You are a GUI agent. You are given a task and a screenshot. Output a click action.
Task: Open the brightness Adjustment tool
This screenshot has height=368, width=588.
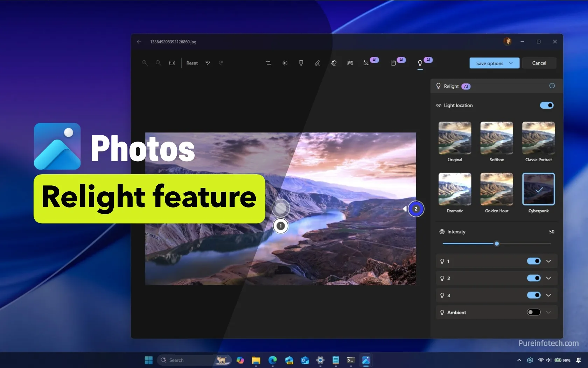285,63
